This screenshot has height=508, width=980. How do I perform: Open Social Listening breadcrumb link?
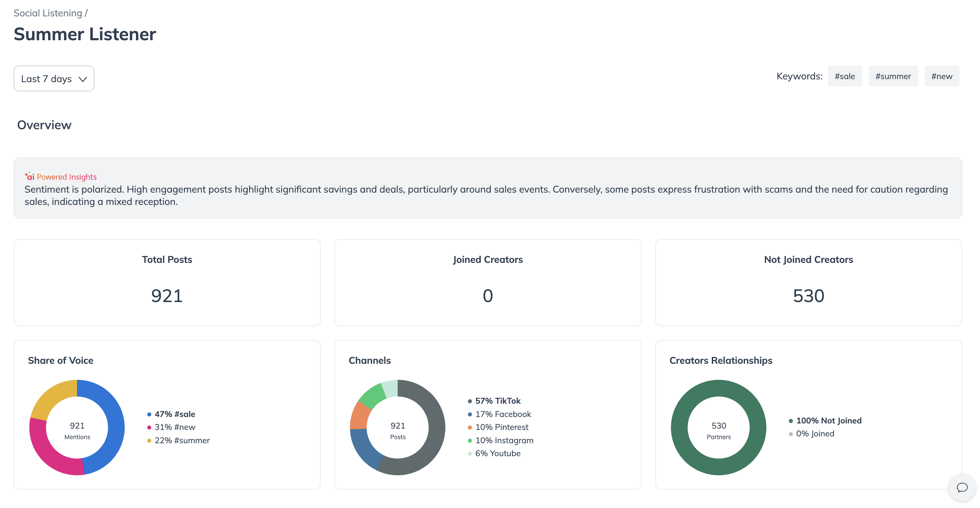tap(48, 13)
